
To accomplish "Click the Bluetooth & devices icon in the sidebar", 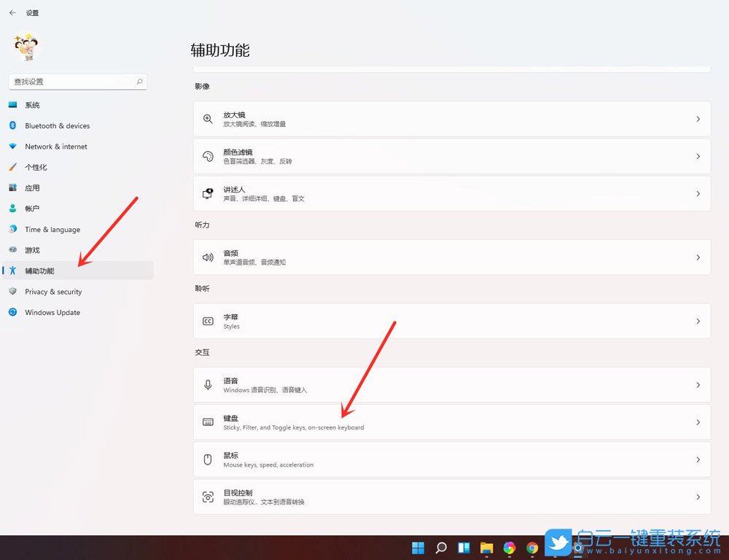I will coord(12,125).
